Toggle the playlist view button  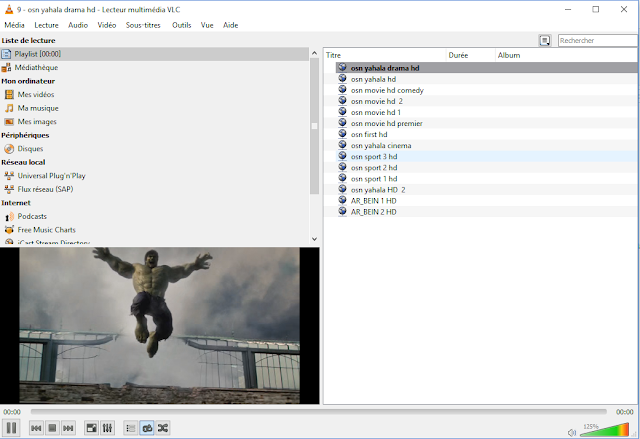point(131,428)
